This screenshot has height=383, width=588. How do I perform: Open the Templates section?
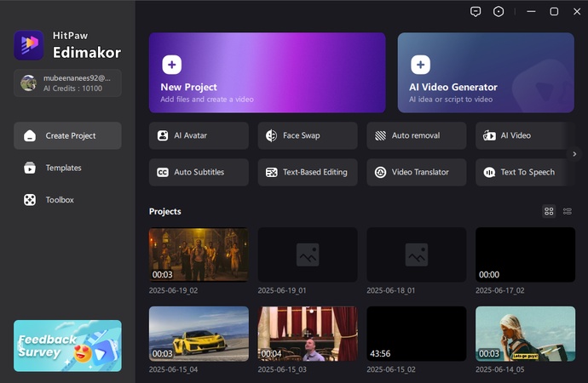click(x=67, y=168)
